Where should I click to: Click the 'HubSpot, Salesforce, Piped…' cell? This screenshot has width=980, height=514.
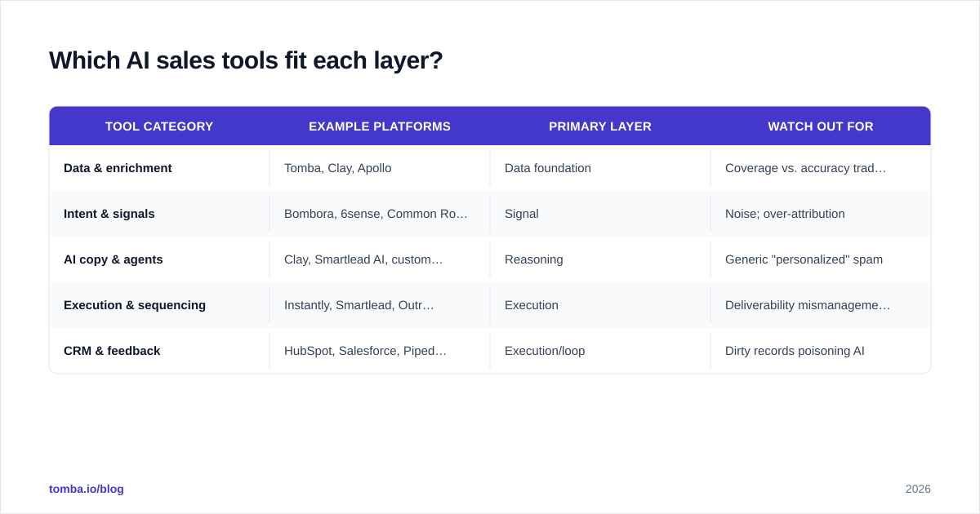[x=365, y=351]
